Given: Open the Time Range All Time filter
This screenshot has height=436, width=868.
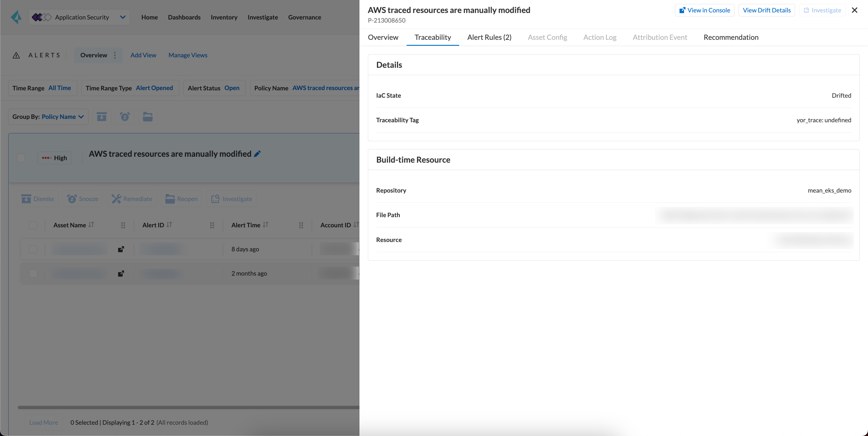Looking at the screenshot, I should tap(42, 88).
